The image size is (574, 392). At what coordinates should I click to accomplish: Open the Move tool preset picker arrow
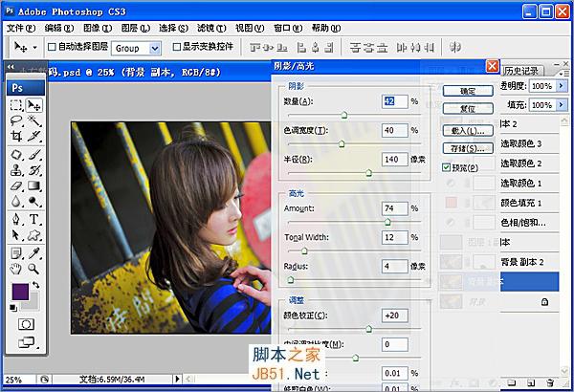tap(34, 48)
